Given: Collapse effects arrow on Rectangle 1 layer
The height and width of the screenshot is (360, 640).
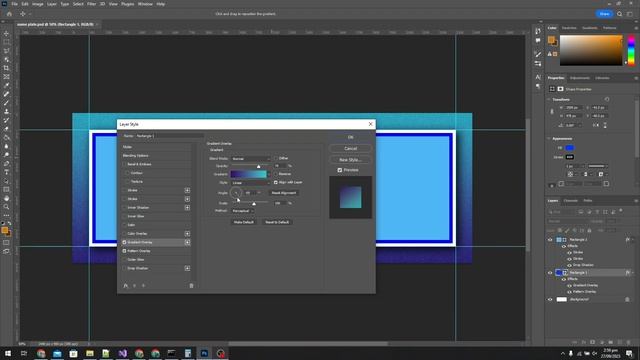Looking at the screenshot, I should pyautogui.click(x=633, y=272).
